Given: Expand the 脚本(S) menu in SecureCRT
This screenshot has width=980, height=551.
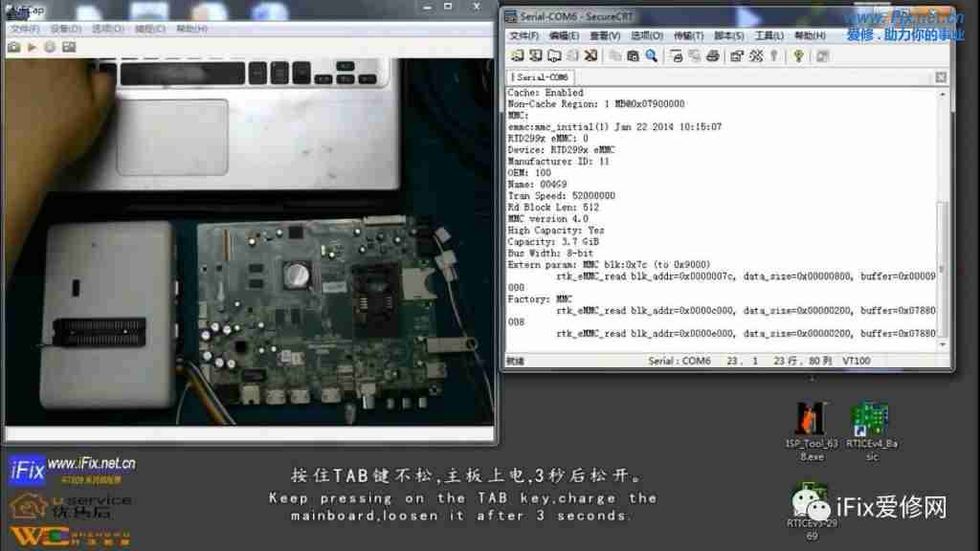Looking at the screenshot, I should 728,36.
